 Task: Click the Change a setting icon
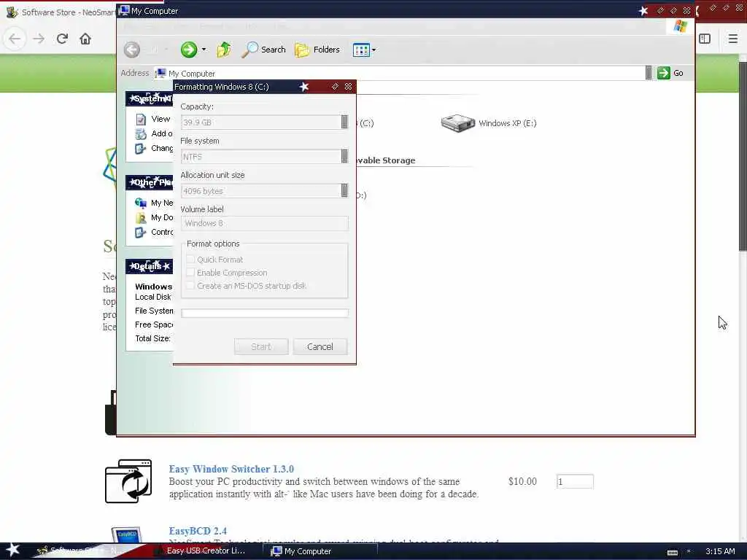tap(141, 149)
